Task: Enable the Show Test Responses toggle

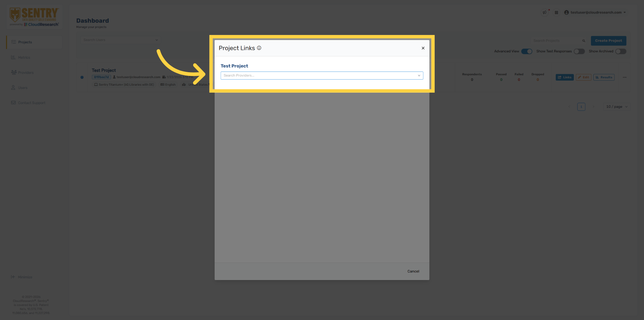Action: click(x=579, y=51)
